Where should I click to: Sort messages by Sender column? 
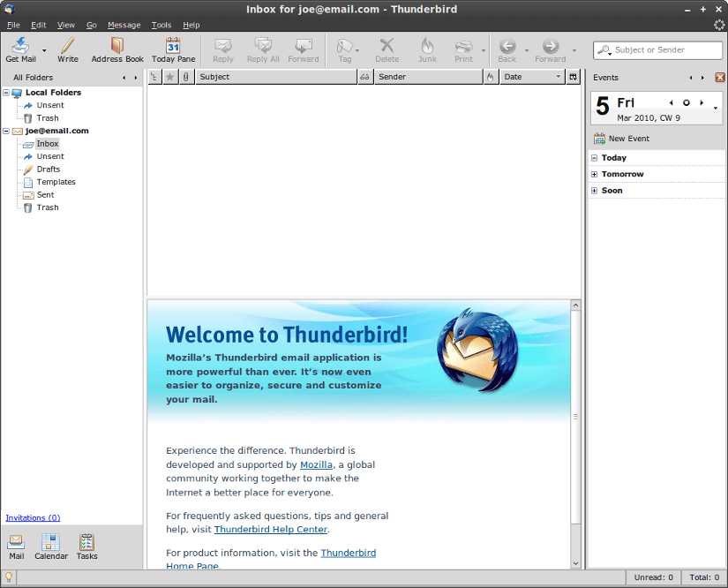click(x=428, y=77)
